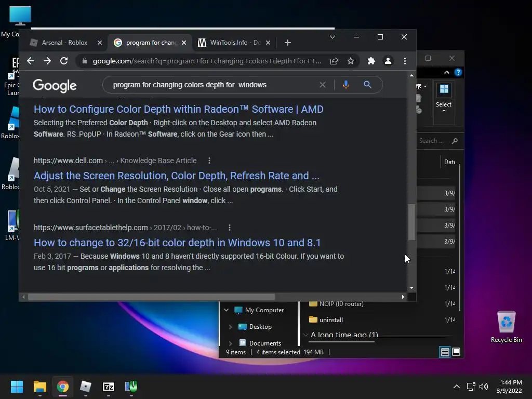Viewport: 532px width, 399px height.
Task: Click the scroll up arrow in Chrome
Action: click(x=411, y=75)
